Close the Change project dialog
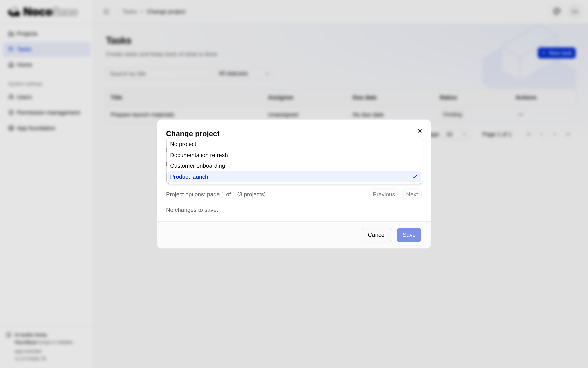This screenshot has width=588, height=368. coord(420,131)
